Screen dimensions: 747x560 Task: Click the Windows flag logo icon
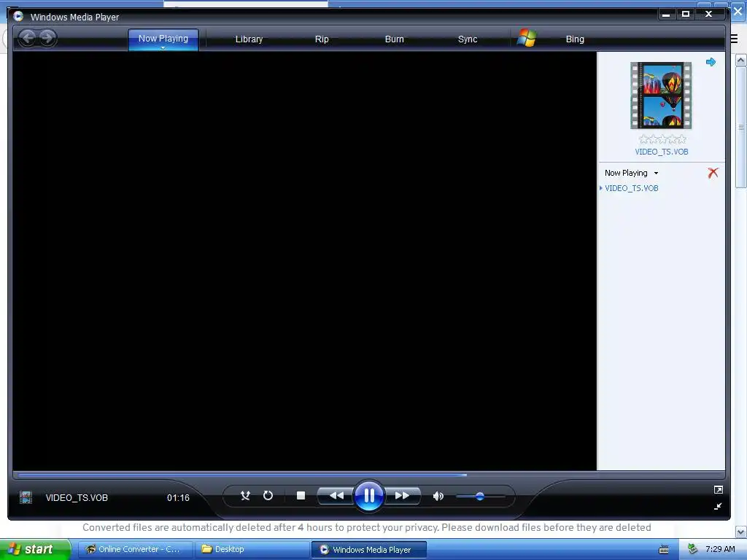[527, 38]
